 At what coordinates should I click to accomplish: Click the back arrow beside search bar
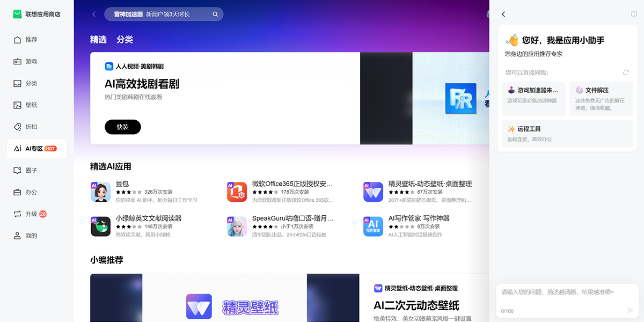pyautogui.click(x=94, y=14)
